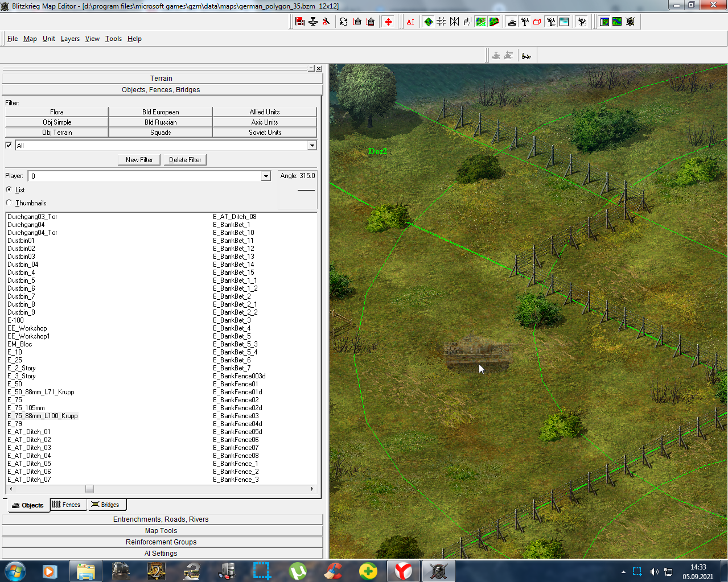The height and width of the screenshot is (582, 728).
Task: Expand the Terrain panel section
Action: [x=162, y=79]
